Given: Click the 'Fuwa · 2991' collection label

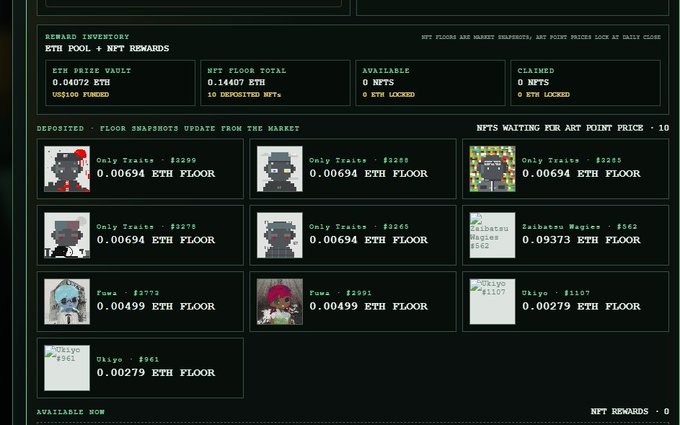Looking at the screenshot, I should pos(340,293).
